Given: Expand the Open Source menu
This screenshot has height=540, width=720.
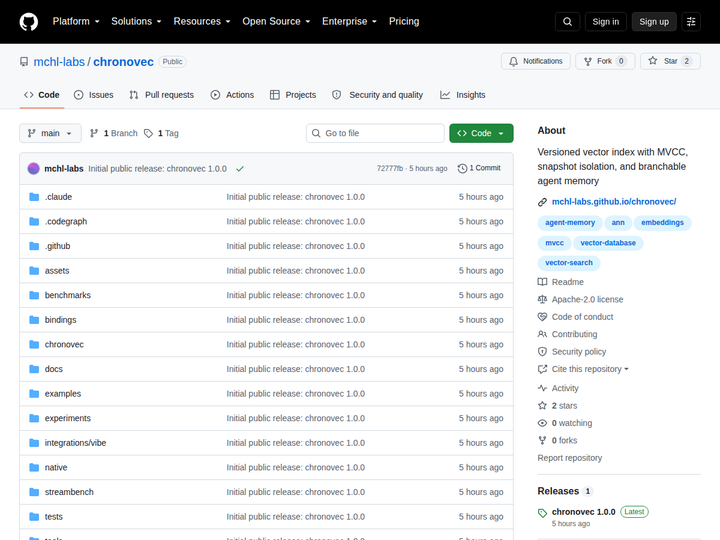Looking at the screenshot, I should (276, 22).
